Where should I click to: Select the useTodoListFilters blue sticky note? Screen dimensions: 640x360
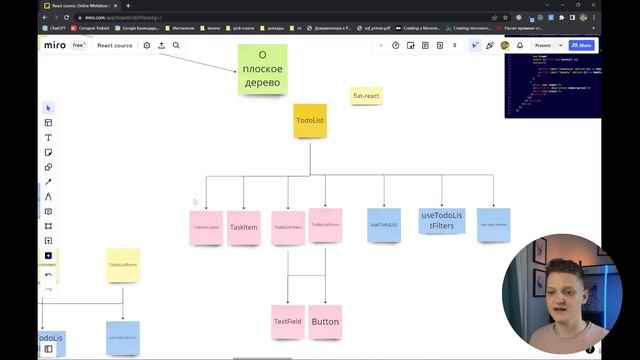[442, 221]
